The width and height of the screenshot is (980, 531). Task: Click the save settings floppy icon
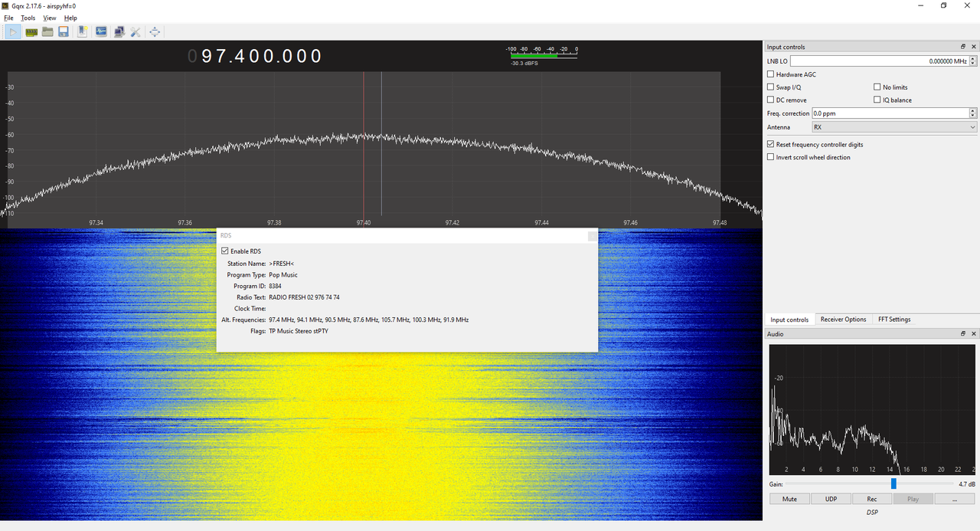tap(64, 31)
